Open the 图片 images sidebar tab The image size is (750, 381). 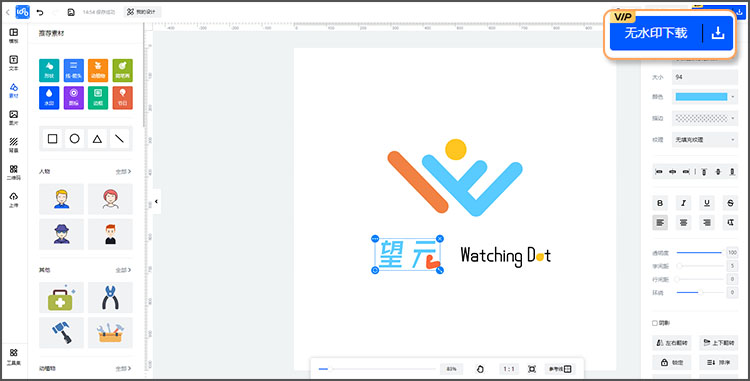13,117
